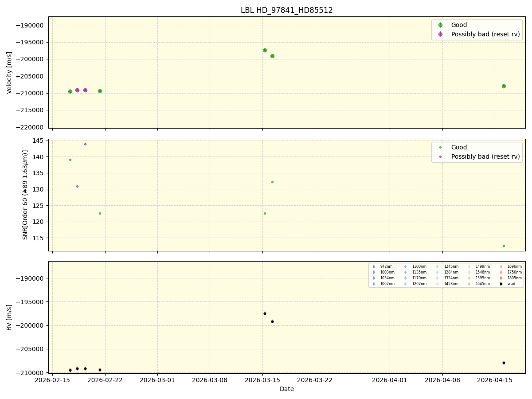Select the velocity point near 2026-04-15 in top panel
532x399 pixels.
pos(504,86)
